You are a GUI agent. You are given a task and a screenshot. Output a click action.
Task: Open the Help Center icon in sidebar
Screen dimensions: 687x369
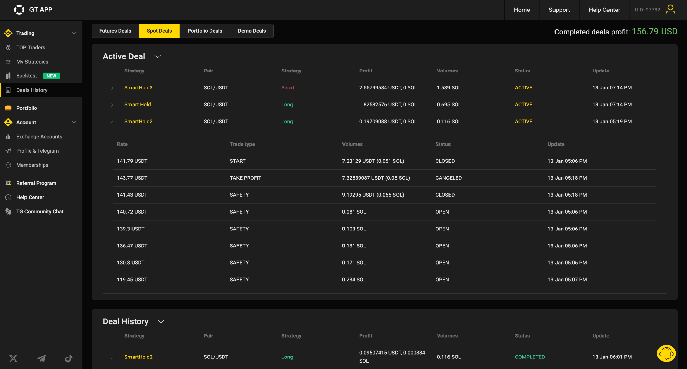[8, 197]
